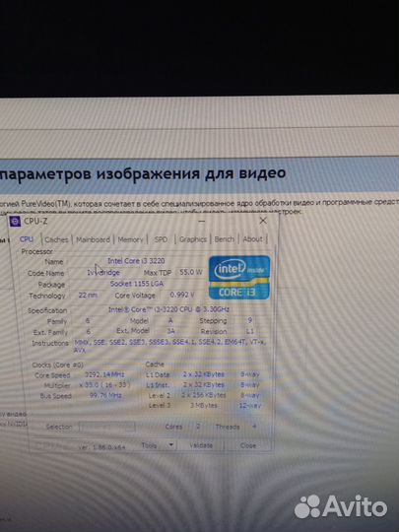This screenshot has height=532, width=399.
Task: Expand the Tools dropdown arrow
Action: [171, 444]
